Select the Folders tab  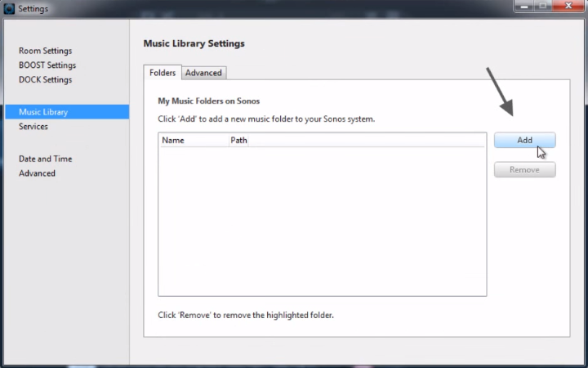tap(163, 73)
